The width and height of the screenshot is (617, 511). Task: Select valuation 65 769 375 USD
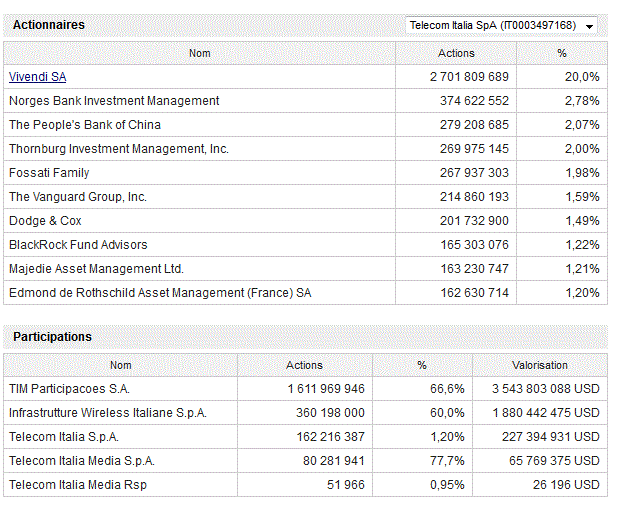click(x=554, y=461)
